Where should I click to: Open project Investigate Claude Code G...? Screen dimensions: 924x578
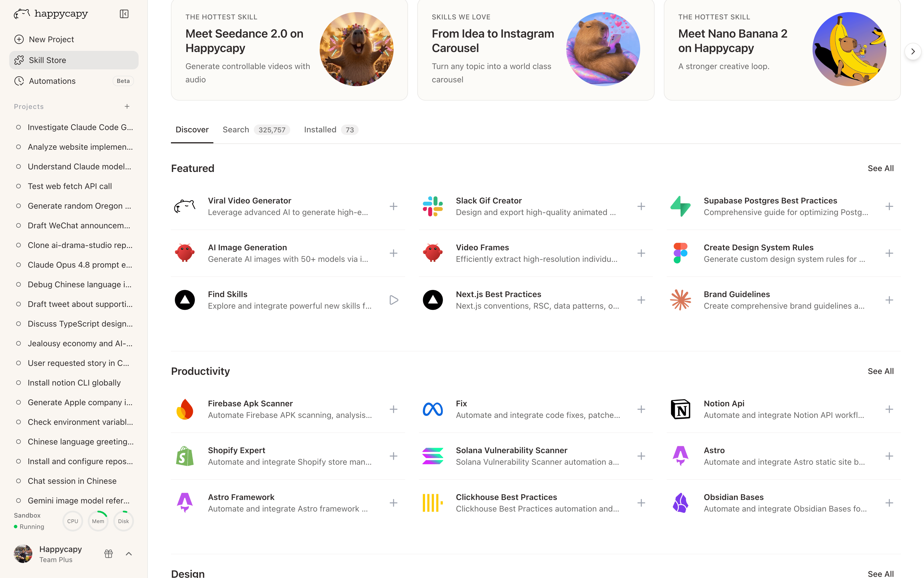(74, 127)
